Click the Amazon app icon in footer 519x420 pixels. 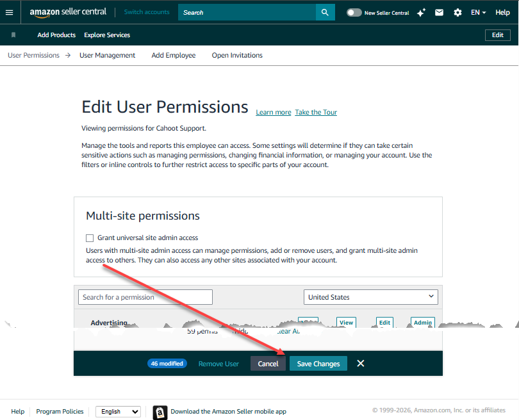[x=160, y=412]
